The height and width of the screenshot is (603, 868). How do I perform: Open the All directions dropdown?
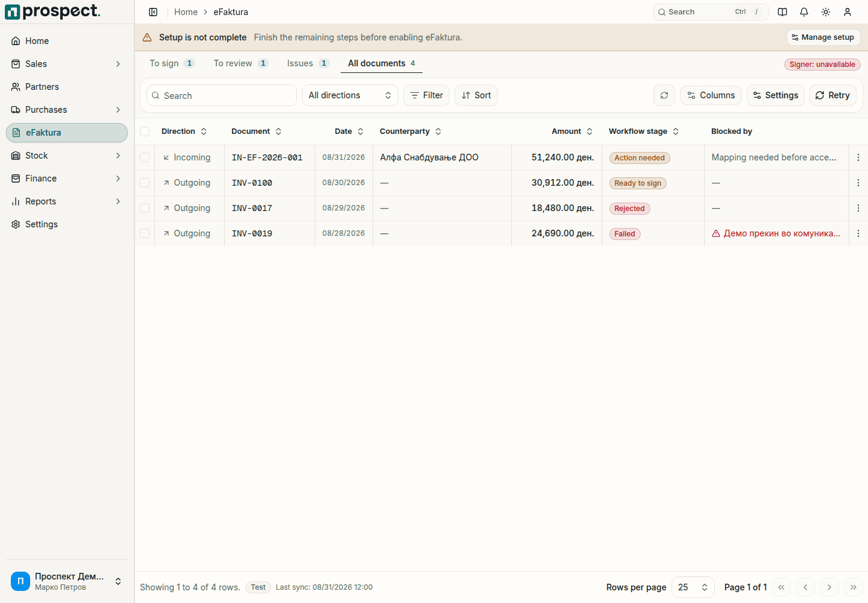[x=350, y=95]
